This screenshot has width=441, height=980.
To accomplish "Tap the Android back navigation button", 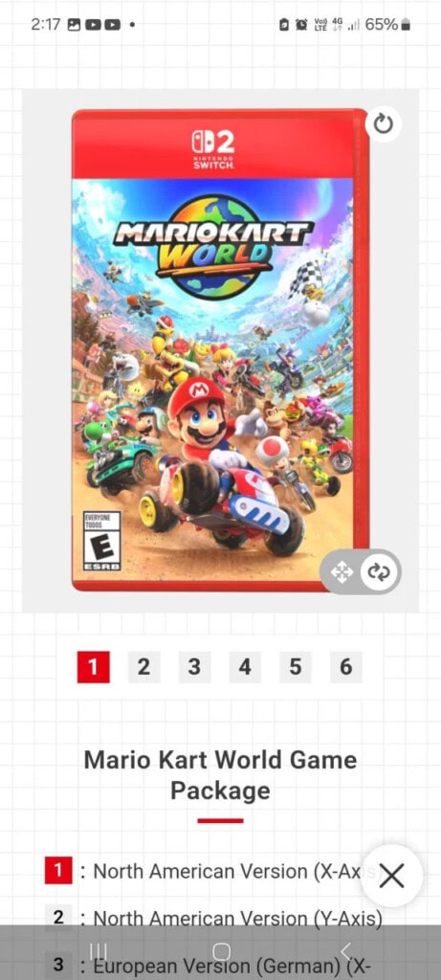I will coord(345,951).
